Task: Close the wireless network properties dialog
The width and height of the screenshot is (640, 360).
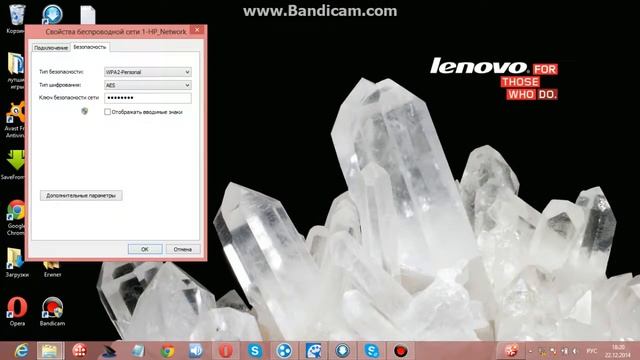Action: point(197,30)
